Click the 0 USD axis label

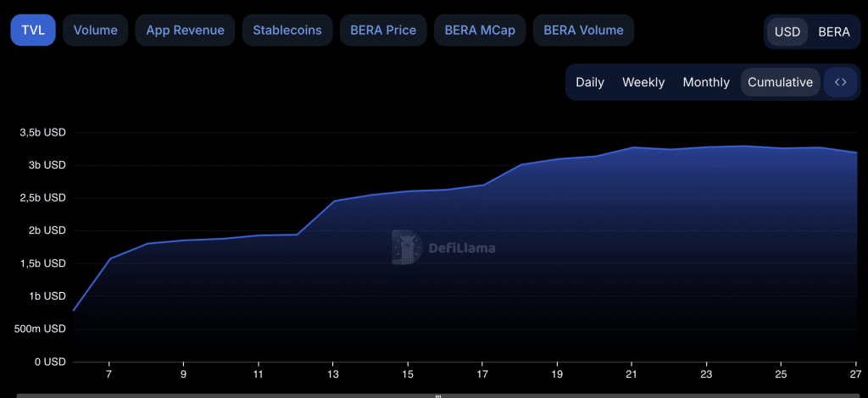[50, 362]
